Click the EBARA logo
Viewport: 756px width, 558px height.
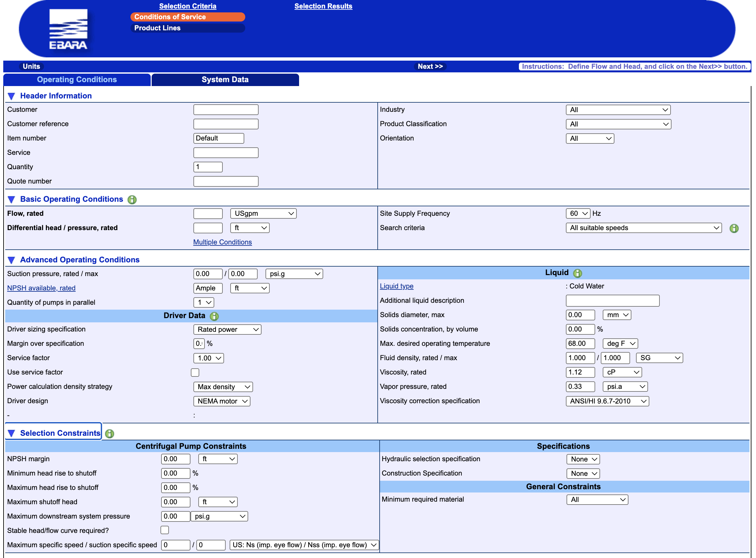68,29
